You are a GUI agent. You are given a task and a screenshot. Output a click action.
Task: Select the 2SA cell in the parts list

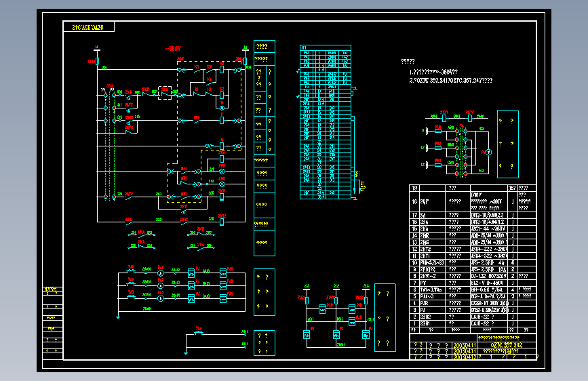point(432,222)
